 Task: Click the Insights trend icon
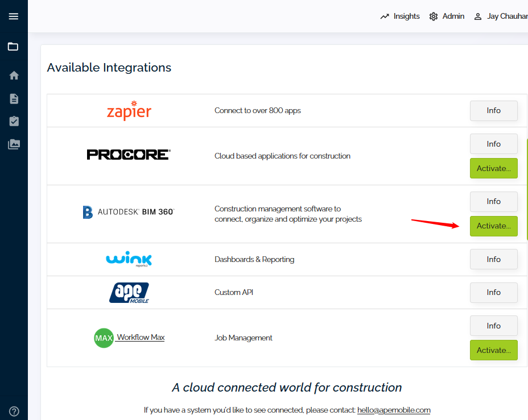point(385,16)
